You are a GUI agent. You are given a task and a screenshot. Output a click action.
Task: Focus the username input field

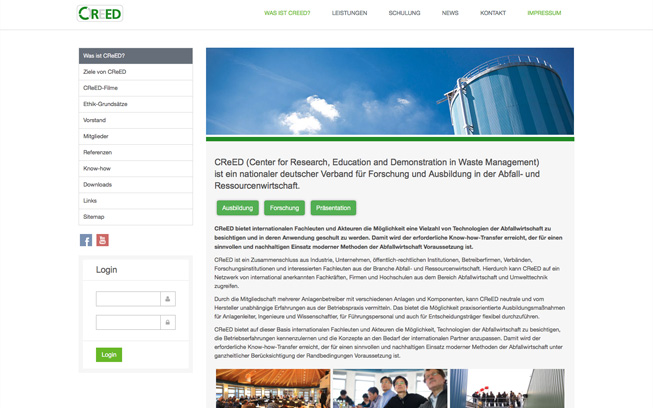[128, 299]
